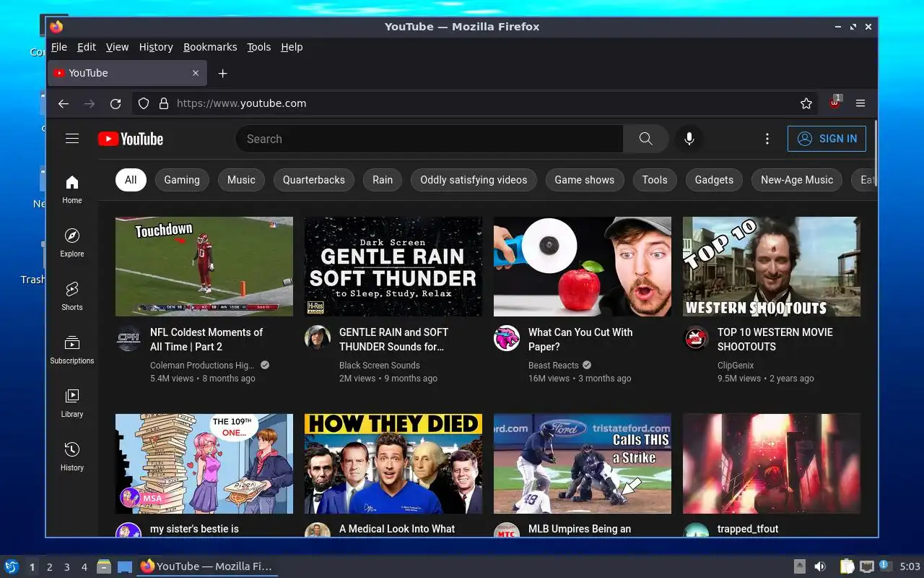Open History in sidebar
Image resolution: width=924 pixels, height=578 pixels.
coord(72,457)
